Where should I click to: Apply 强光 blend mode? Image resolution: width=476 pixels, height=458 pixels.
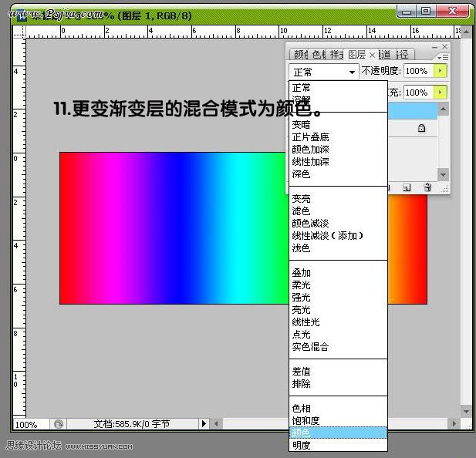point(338,298)
